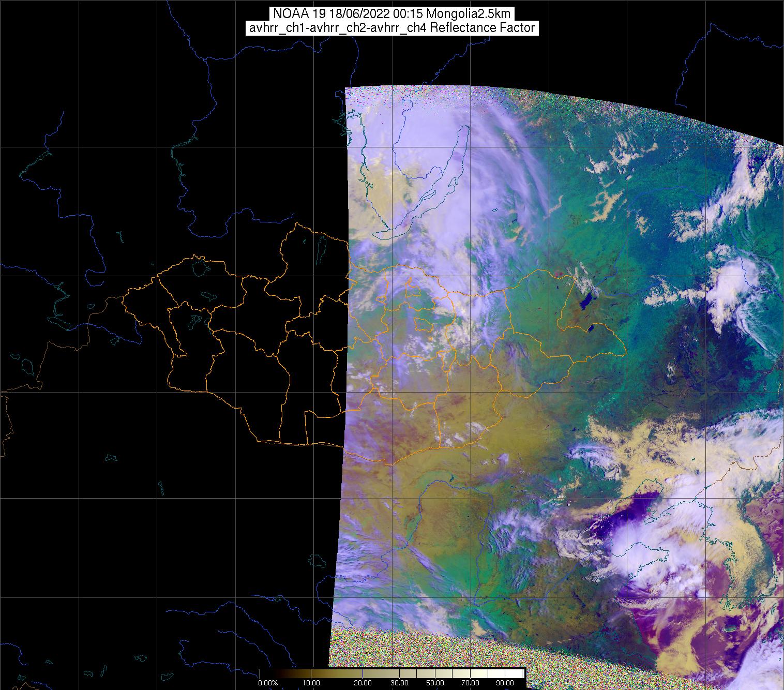
Task: Click the 30.00 label on color scale
Action: tap(401, 683)
